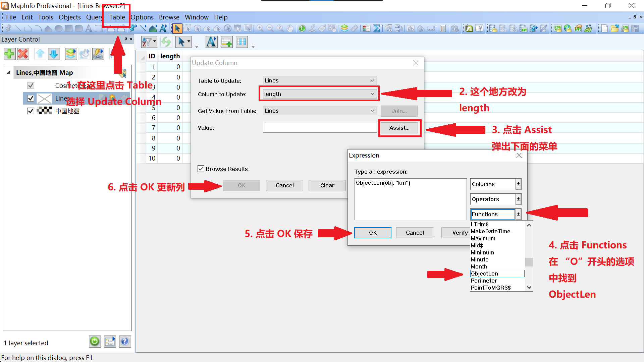644x362 pixels.
Task: Click the Remove Layers red X icon
Action: click(x=23, y=54)
